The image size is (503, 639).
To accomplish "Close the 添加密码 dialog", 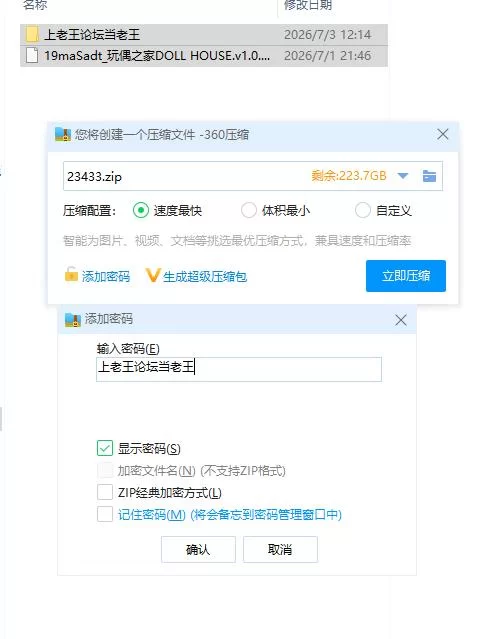I will click(x=401, y=320).
